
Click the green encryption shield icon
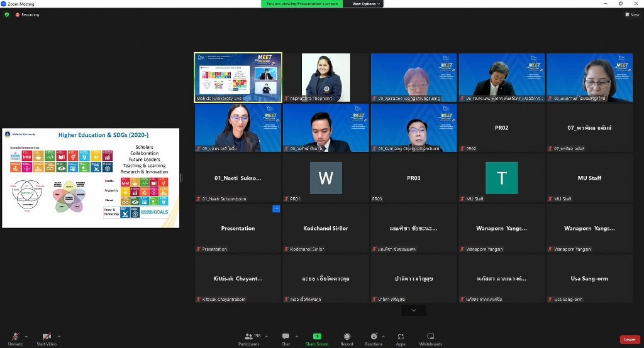pos(7,14)
